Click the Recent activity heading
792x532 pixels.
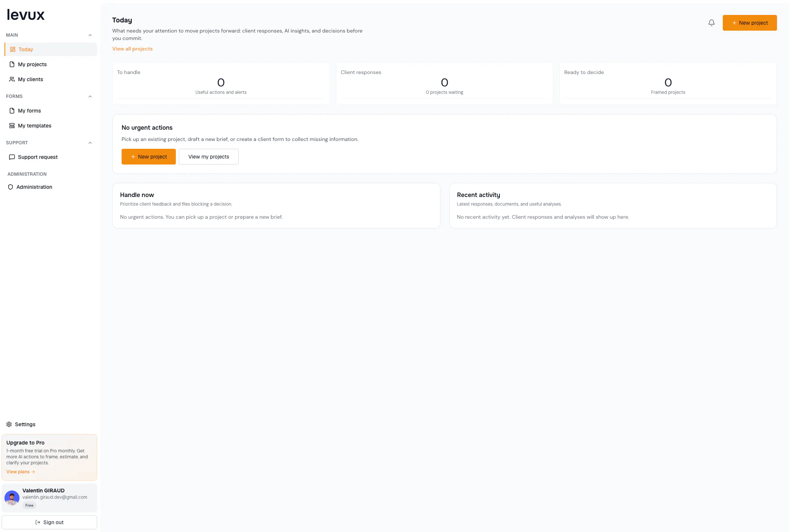point(478,195)
